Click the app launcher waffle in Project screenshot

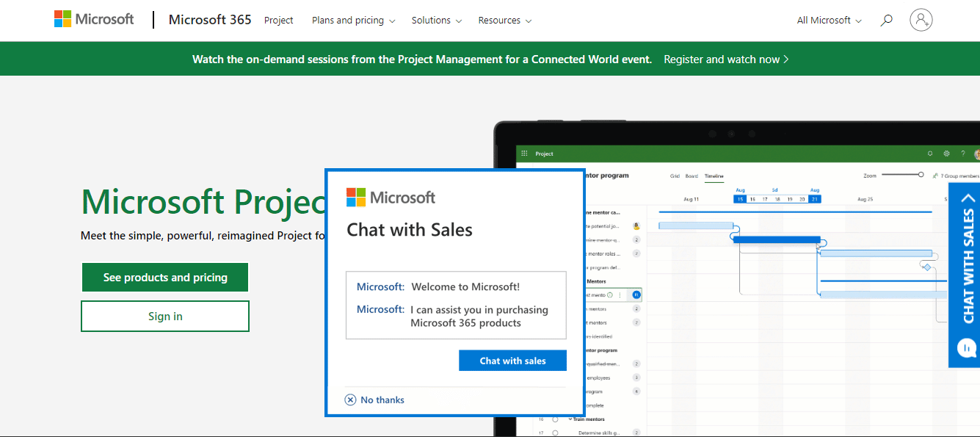coord(524,154)
